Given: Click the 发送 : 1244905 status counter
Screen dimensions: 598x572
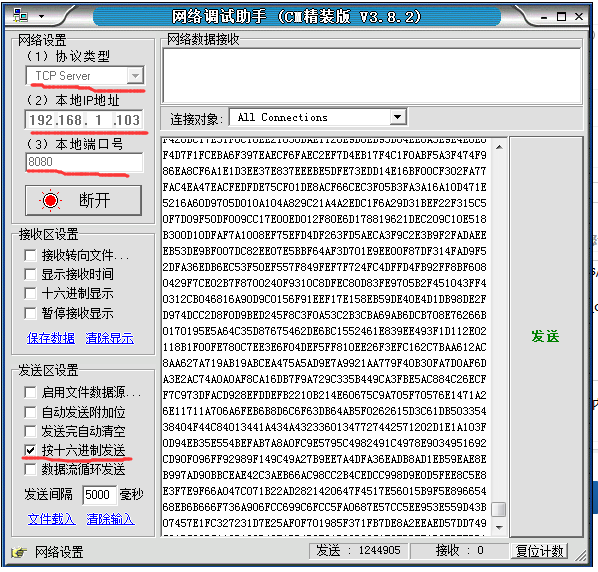Looking at the screenshot, I should pos(358,551).
